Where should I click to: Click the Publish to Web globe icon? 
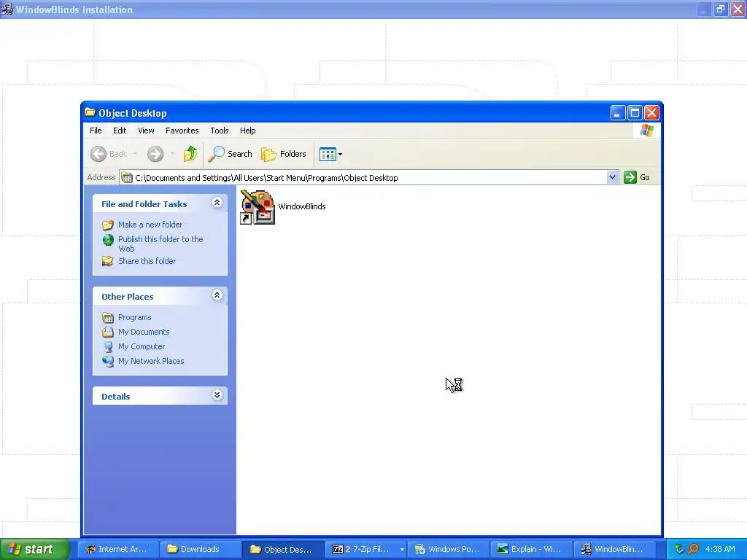[108, 239]
